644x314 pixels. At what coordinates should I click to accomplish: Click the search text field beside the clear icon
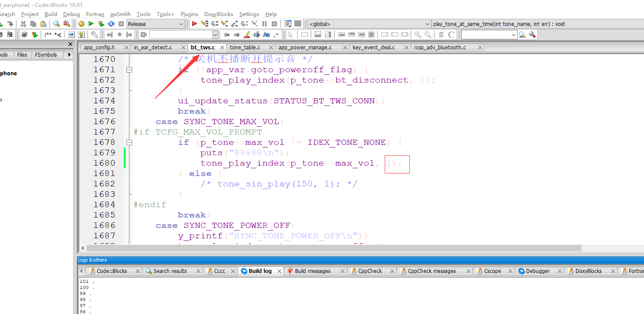pyautogui.click(x=184, y=35)
